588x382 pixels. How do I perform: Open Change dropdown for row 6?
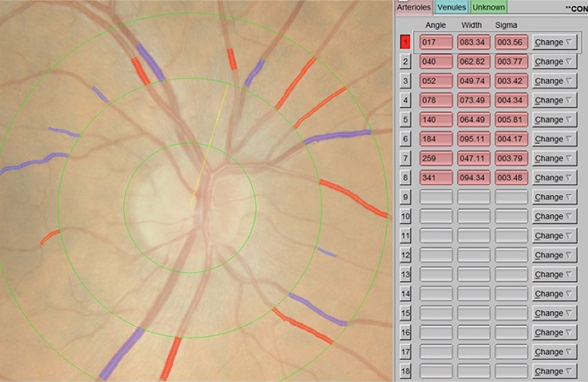point(555,139)
